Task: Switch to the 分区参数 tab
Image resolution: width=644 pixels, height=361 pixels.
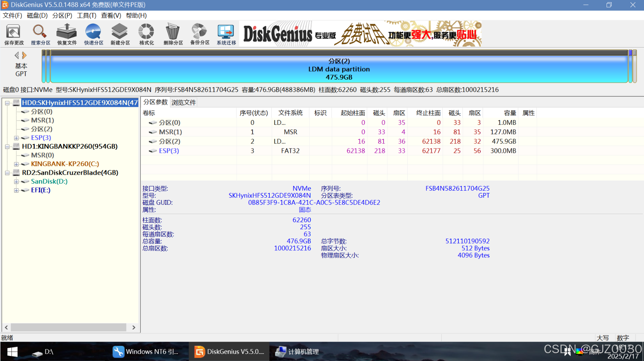Action: point(156,102)
